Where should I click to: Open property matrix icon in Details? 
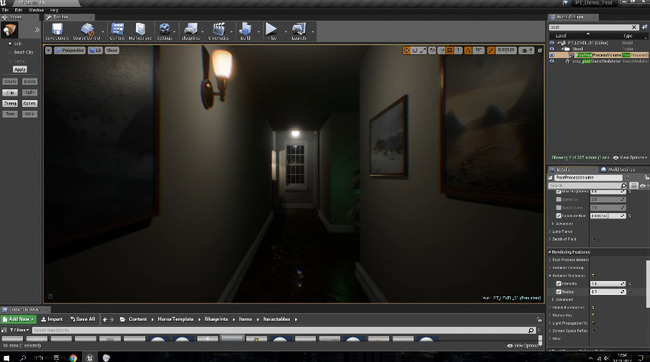(x=633, y=186)
